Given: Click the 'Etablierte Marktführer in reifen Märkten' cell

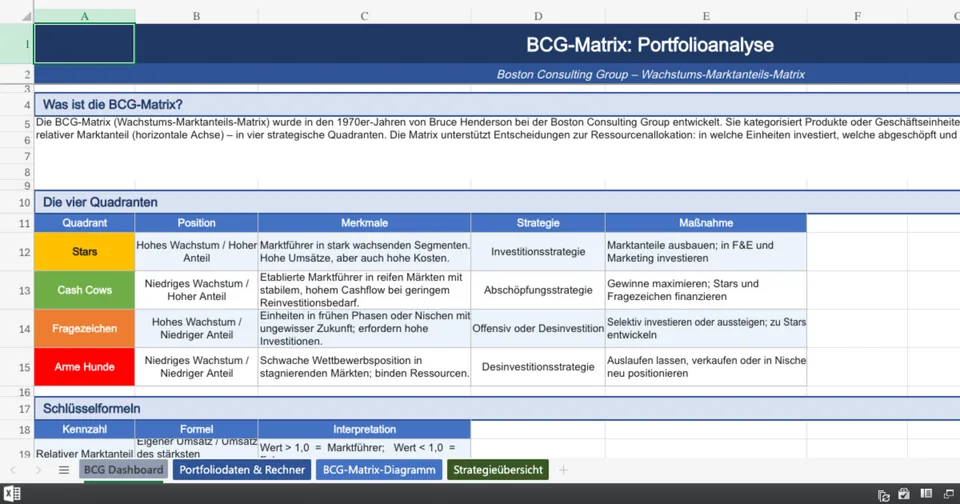Looking at the screenshot, I should (x=364, y=290).
